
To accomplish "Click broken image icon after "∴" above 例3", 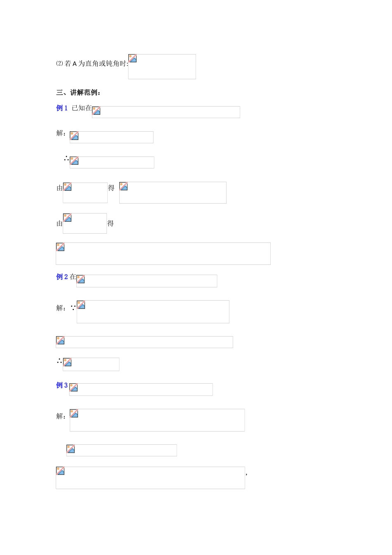I will pyautogui.click(x=67, y=362).
